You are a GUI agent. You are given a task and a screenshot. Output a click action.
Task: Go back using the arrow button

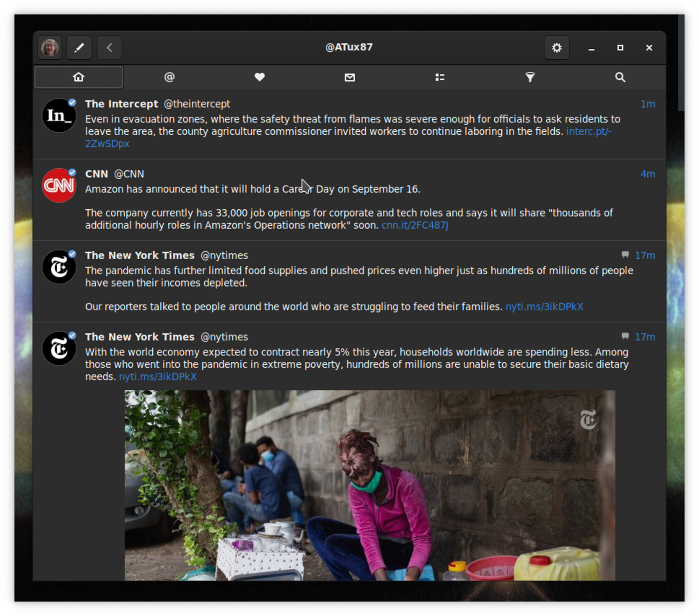point(109,48)
